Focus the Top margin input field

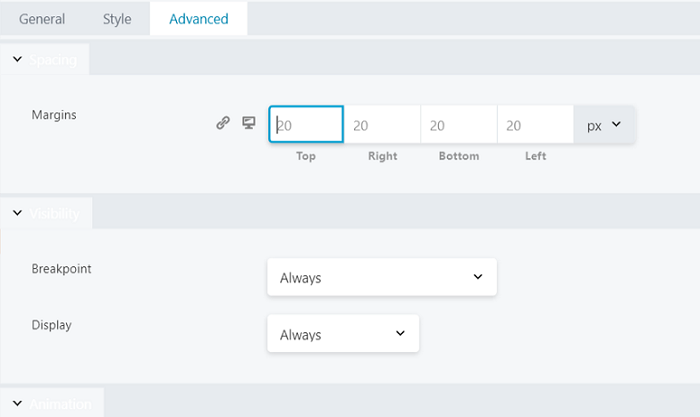(x=306, y=125)
